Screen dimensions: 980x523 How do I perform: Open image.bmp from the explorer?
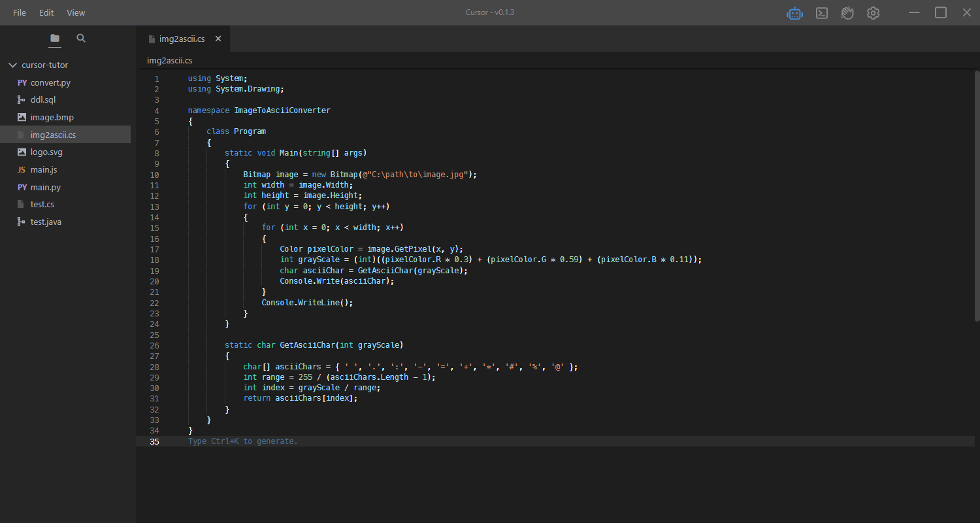52,118
